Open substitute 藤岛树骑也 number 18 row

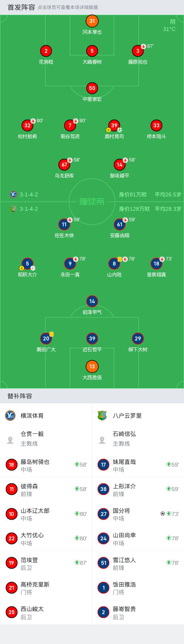(x=46, y=465)
